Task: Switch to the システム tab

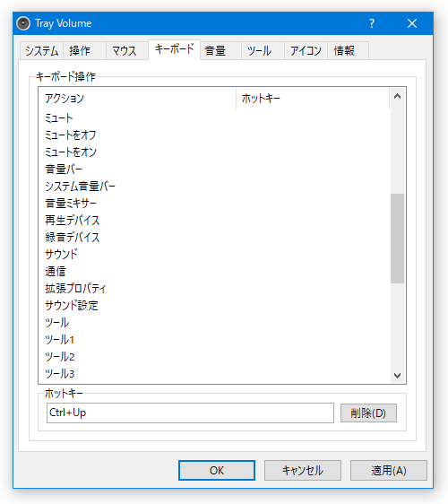Action: [x=41, y=51]
